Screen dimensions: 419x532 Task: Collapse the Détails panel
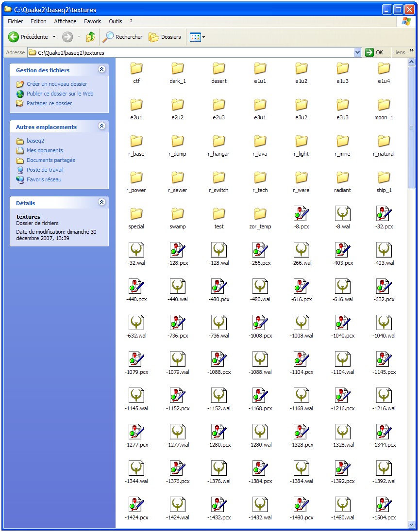tap(101, 202)
